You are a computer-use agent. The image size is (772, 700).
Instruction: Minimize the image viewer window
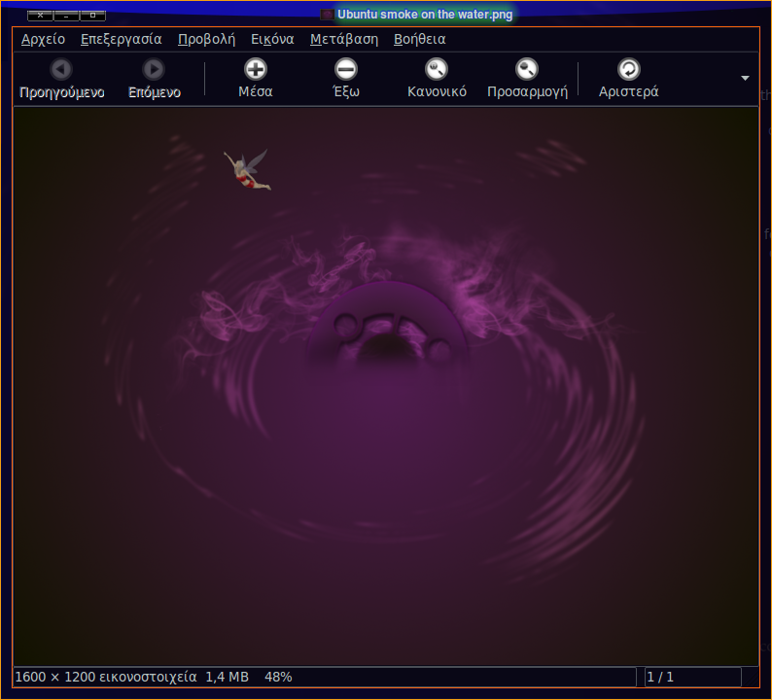tap(66, 16)
